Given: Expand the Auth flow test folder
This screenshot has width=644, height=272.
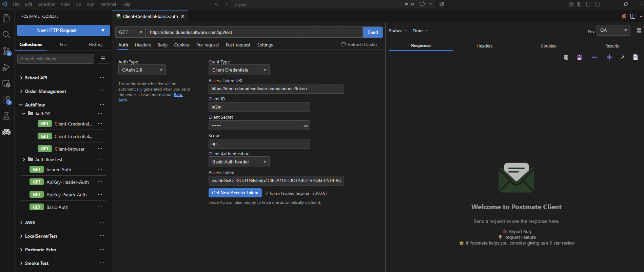Looking at the screenshot, I should coord(24,159).
